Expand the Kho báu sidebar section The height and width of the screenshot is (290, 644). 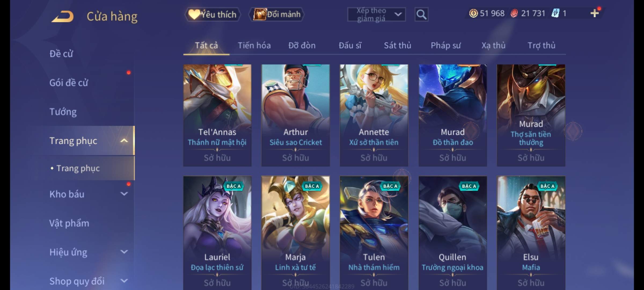click(x=124, y=194)
